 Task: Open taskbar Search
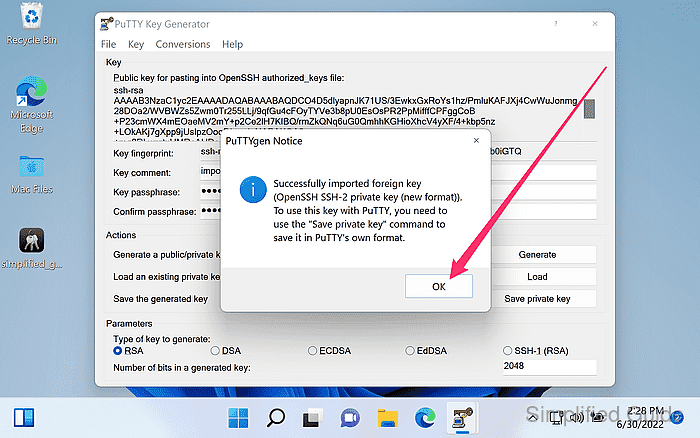pos(275,418)
